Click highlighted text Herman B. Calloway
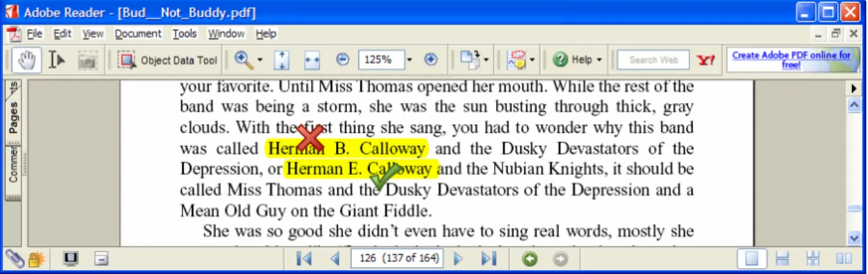Image resolution: width=868 pixels, height=274 pixels. 346,149
